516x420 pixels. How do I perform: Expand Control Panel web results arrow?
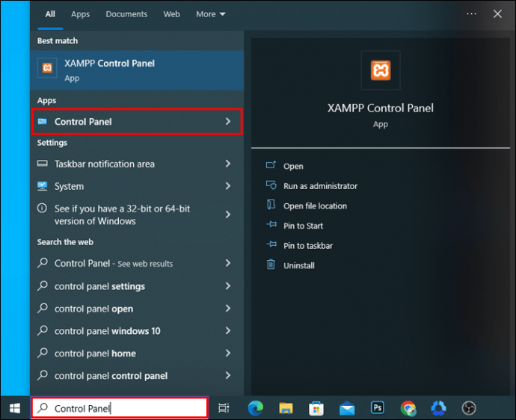pyautogui.click(x=228, y=263)
